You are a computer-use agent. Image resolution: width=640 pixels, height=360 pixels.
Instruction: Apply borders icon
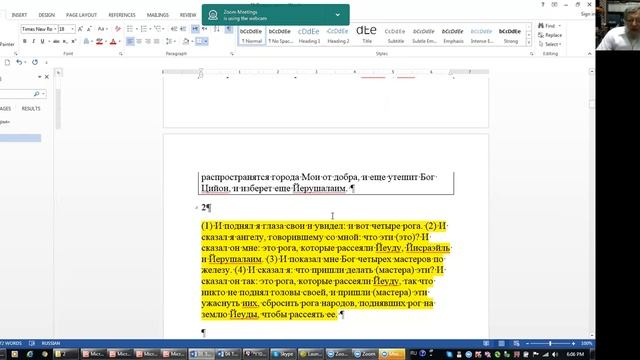(x=199, y=41)
